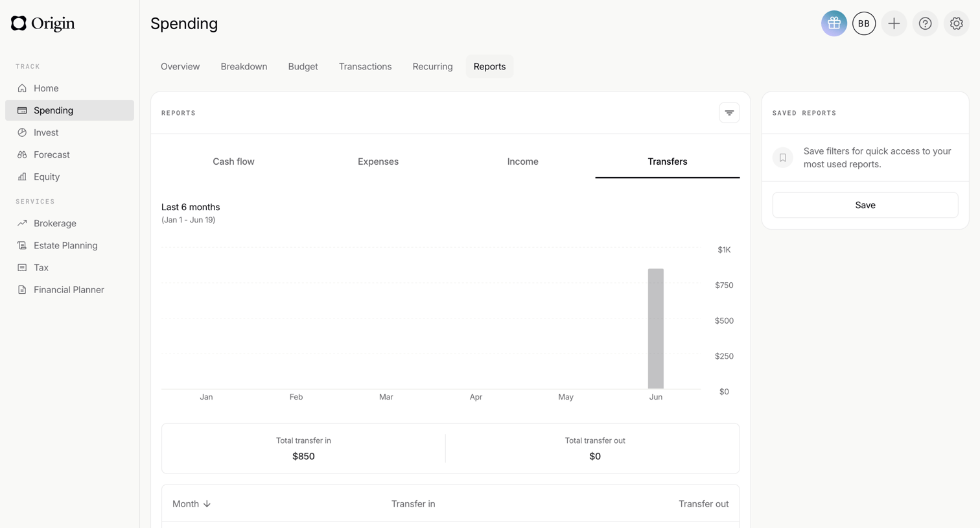Click the Origin logo

click(43, 23)
